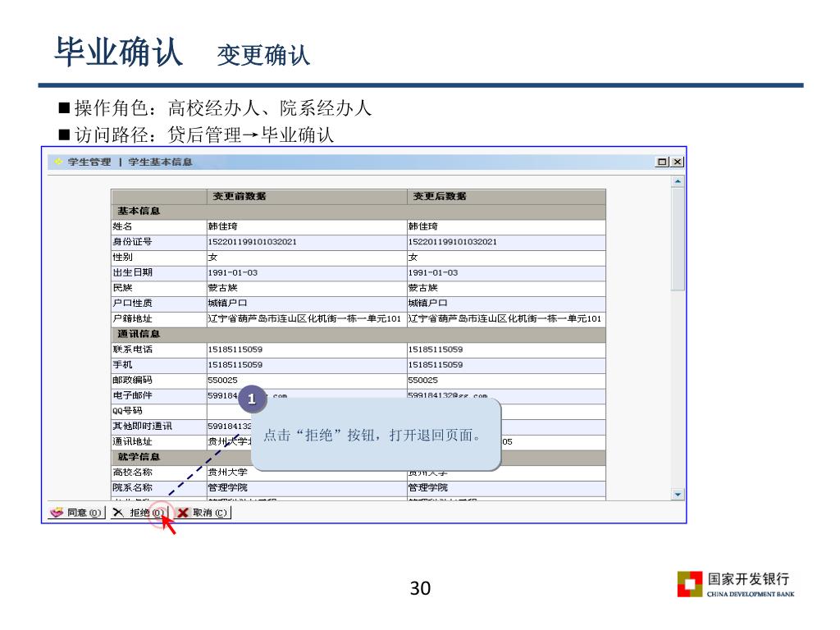Click the 身份证号 row label
Screen dimensions: 840x630
point(132,242)
